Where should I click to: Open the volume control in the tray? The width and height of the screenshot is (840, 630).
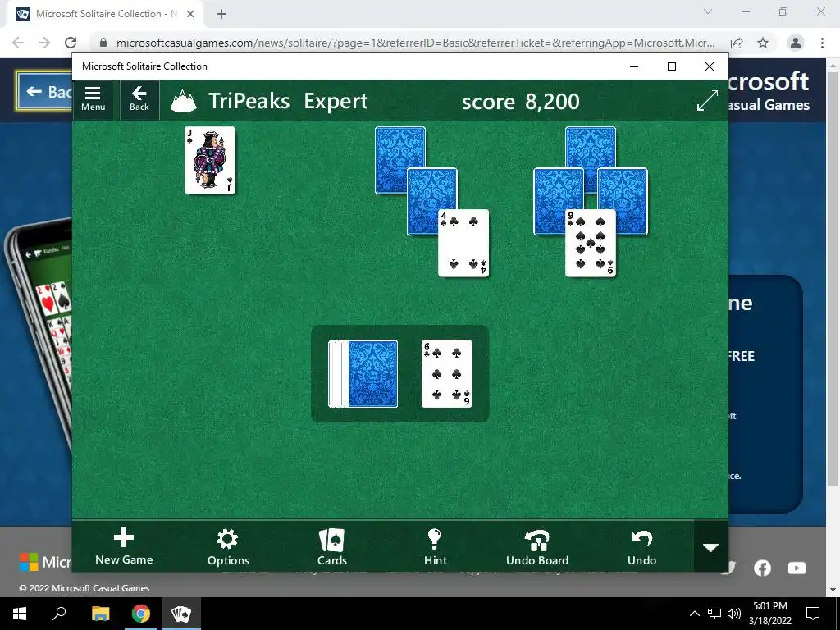(x=734, y=614)
